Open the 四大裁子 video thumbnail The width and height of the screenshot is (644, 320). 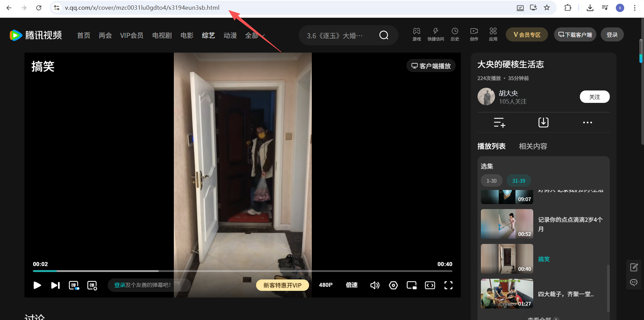[x=507, y=294]
